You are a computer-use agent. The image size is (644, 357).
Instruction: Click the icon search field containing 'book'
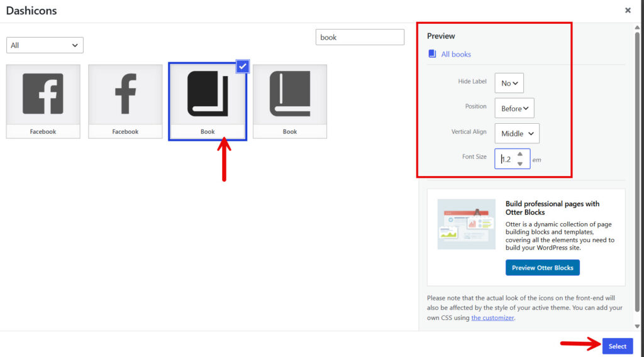click(x=360, y=37)
